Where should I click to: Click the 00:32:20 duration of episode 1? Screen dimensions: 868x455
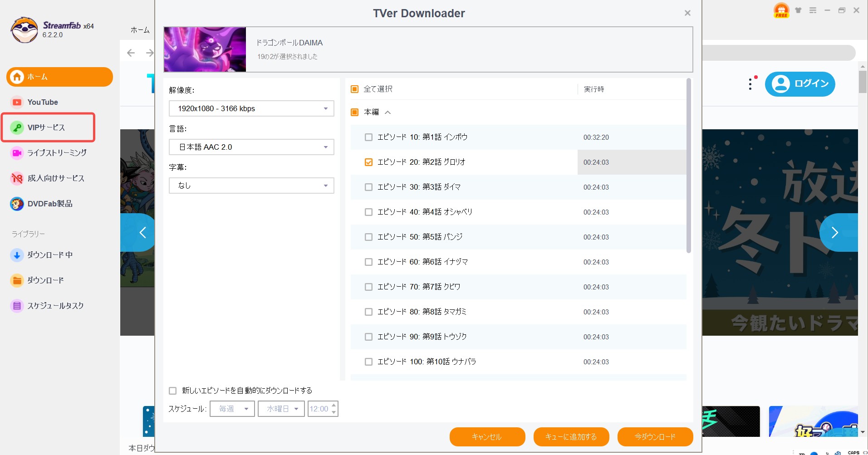596,137
